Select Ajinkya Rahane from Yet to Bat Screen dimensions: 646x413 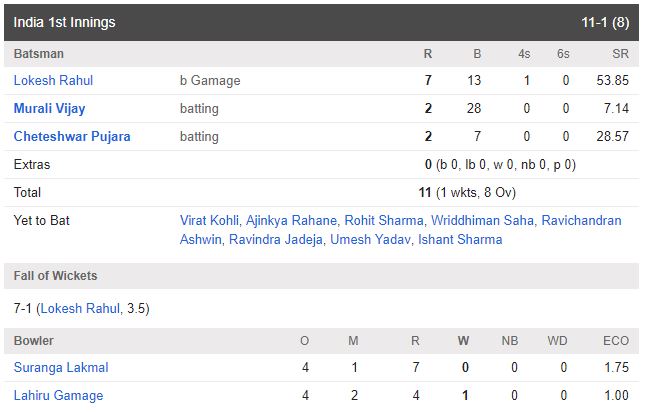click(291, 221)
